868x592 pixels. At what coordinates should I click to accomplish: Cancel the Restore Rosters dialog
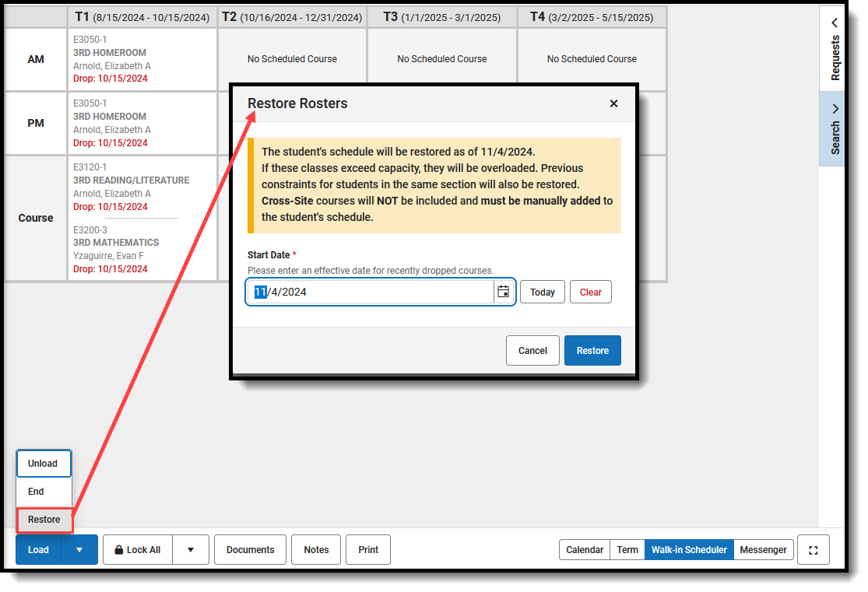click(x=532, y=350)
